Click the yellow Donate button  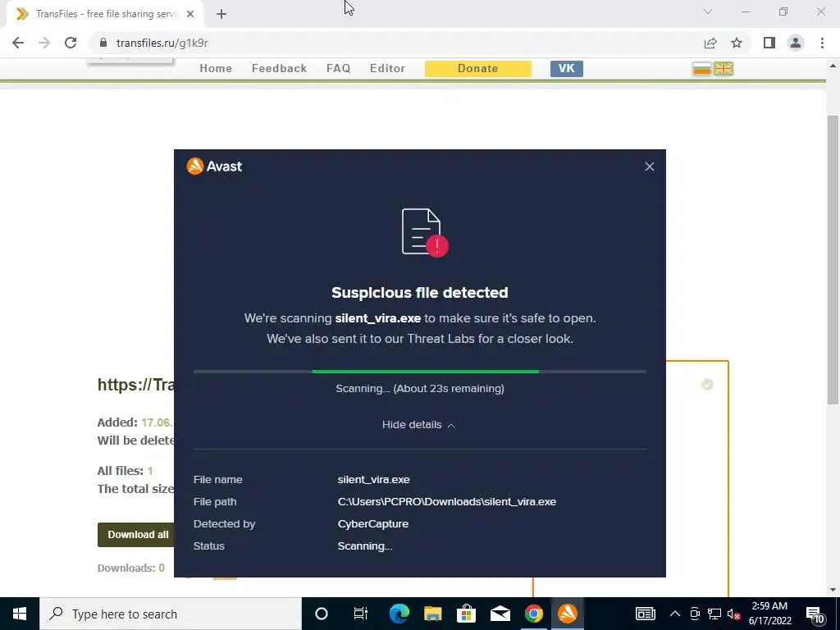[x=478, y=69]
